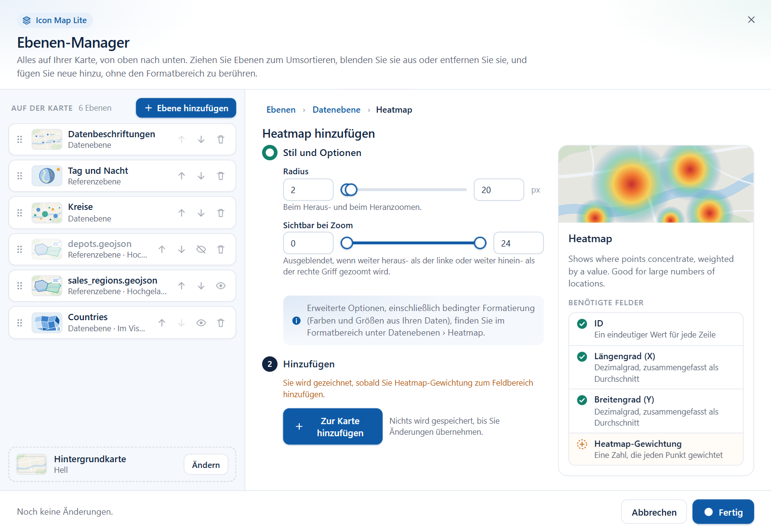Click left handle of Sichtbar bei Zoom slider
The height and width of the screenshot is (532, 771).
tap(346, 243)
